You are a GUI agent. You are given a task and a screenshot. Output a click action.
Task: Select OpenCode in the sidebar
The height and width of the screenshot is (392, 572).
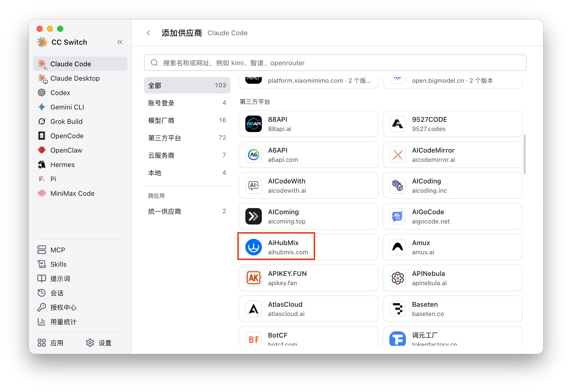pyautogui.click(x=80, y=136)
